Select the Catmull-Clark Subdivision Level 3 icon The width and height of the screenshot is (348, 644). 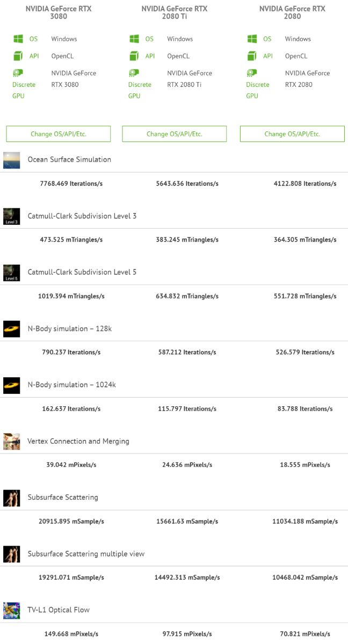[12, 216]
